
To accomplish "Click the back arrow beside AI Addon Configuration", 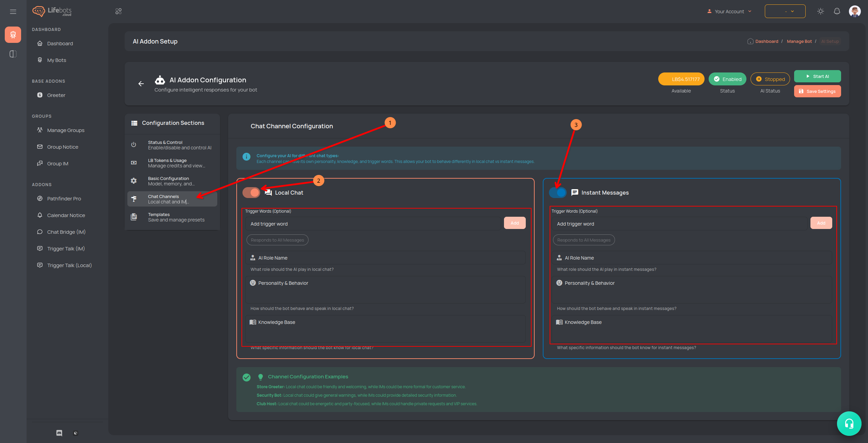I will point(141,84).
